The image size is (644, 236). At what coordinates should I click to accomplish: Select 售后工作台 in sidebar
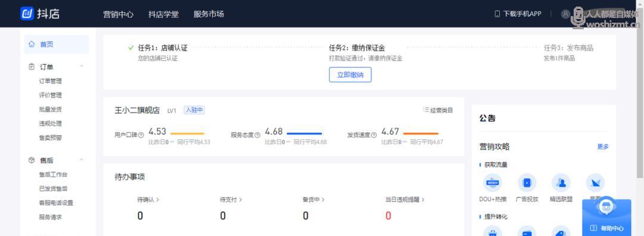[x=54, y=174]
